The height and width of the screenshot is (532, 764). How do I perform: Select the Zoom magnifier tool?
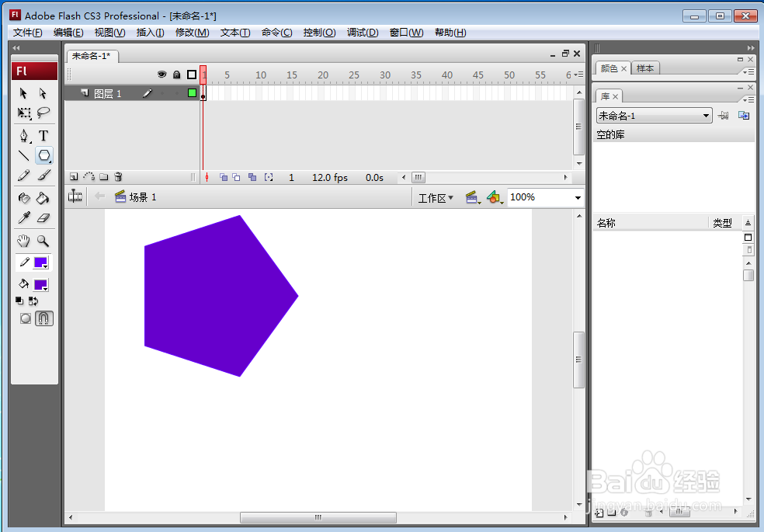coord(43,241)
